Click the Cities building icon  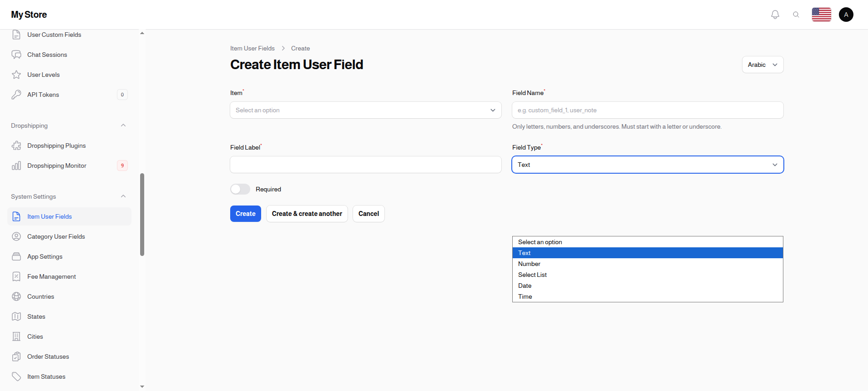16,336
